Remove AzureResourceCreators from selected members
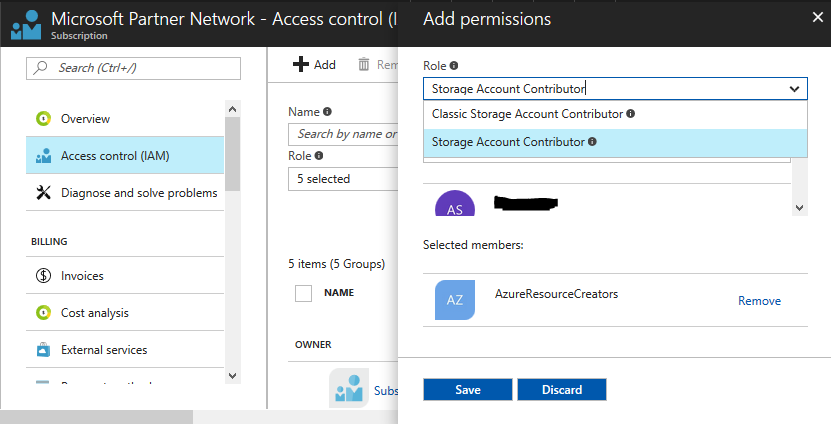 click(759, 301)
